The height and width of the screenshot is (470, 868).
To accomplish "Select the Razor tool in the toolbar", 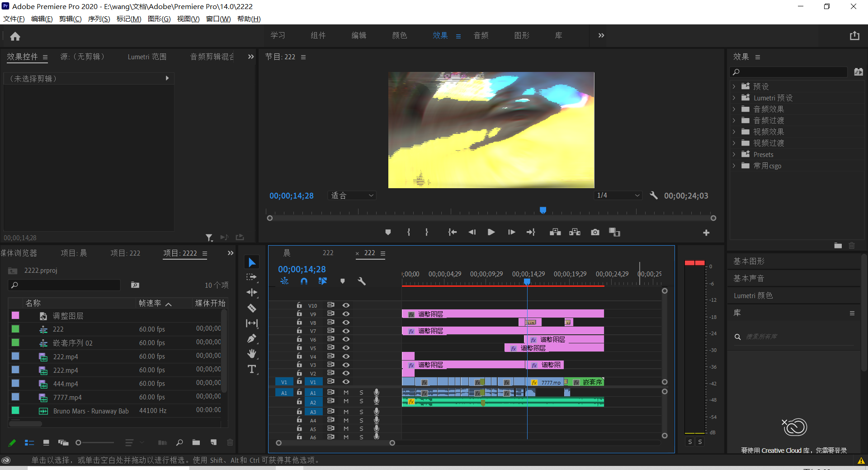I will tap(252, 308).
